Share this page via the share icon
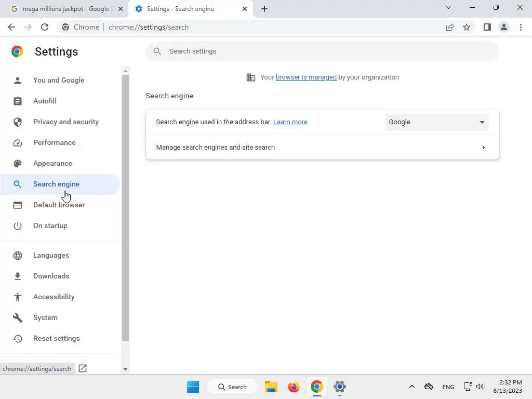The image size is (532, 399). 450,27
